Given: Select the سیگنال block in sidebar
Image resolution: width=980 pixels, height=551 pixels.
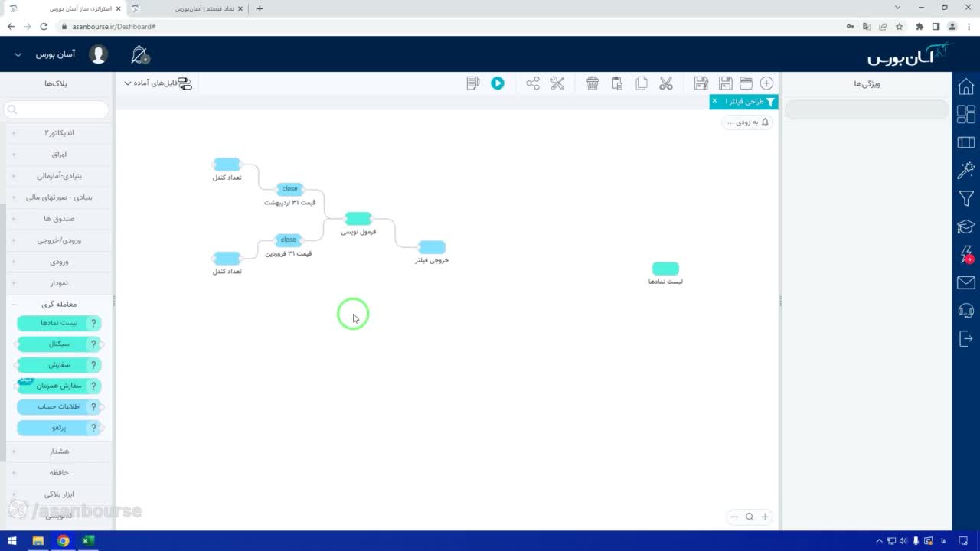Looking at the screenshot, I should click(x=59, y=344).
